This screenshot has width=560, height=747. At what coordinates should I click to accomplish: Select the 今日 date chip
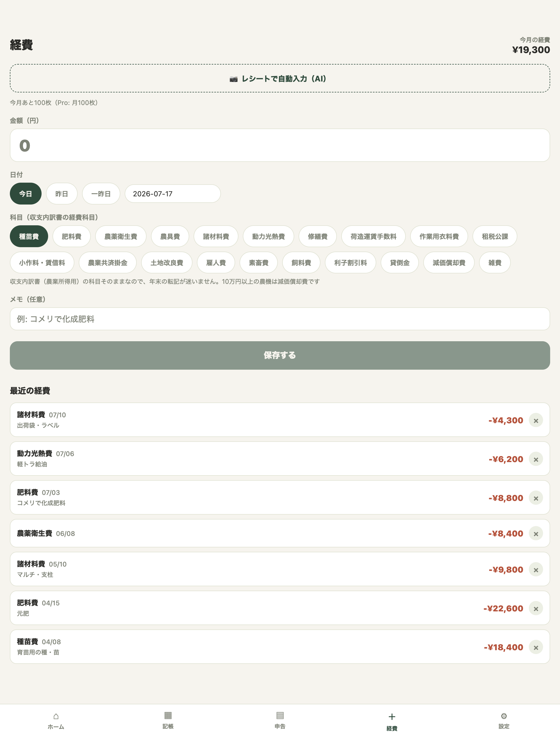[x=26, y=194]
